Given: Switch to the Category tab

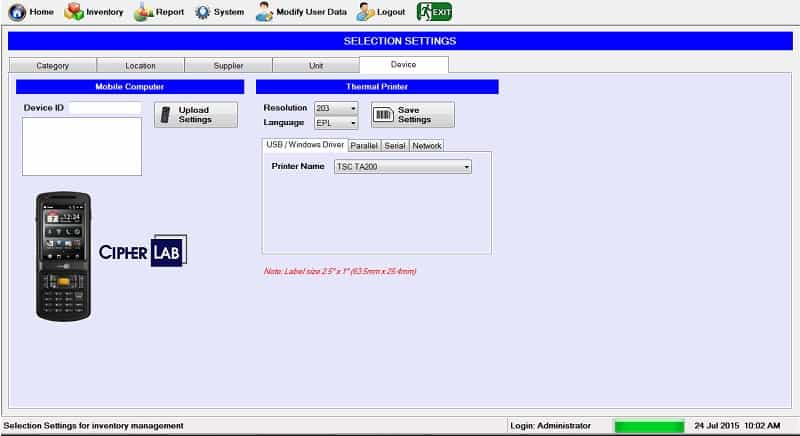Looking at the screenshot, I should pyautogui.click(x=53, y=66).
